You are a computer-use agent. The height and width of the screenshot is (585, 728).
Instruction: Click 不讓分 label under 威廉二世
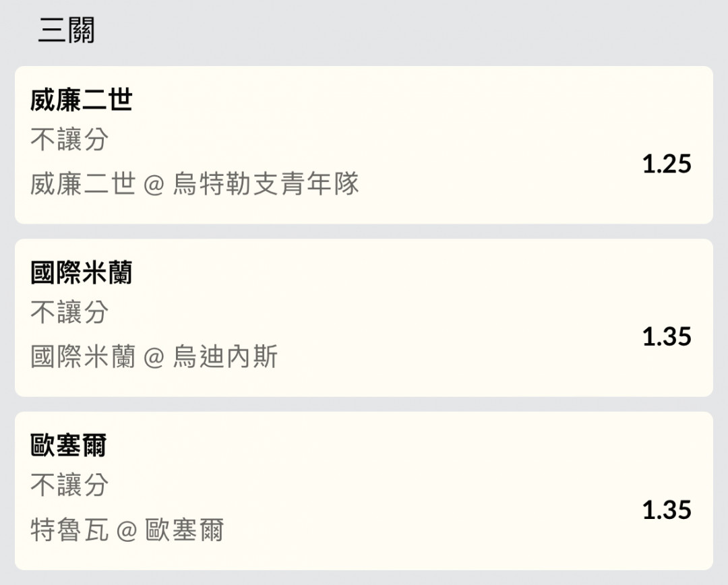click(x=69, y=140)
